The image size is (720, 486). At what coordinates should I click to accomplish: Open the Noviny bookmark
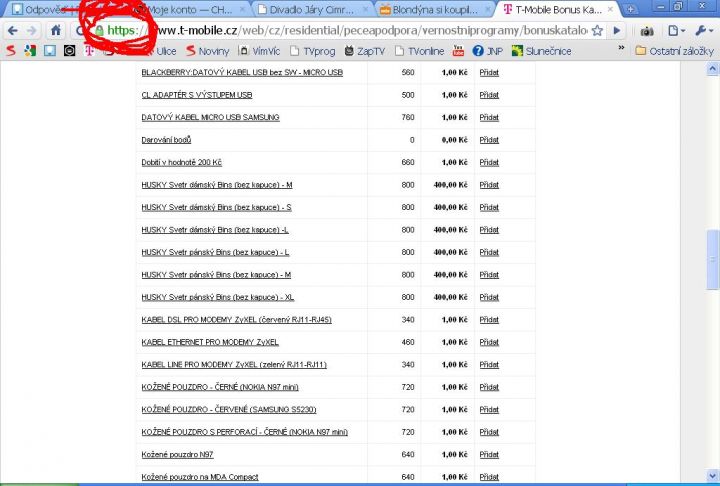pos(208,51)
